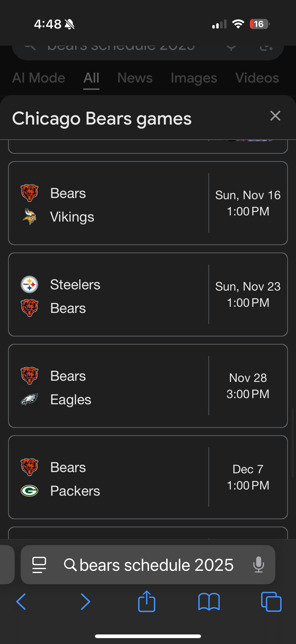296x644 pixels.
Task: Open the page reader menu icon
Action: point(39,565)
